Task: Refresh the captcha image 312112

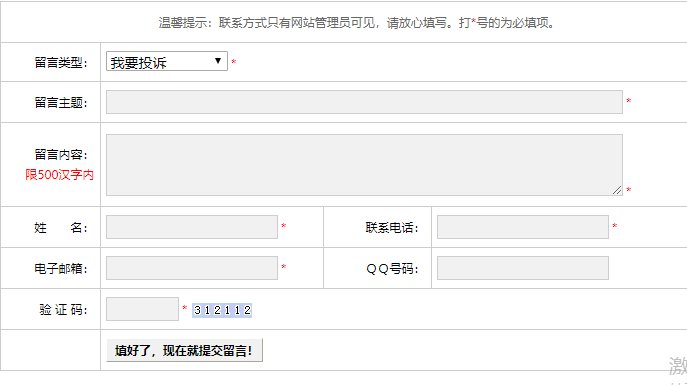Action: [222, 310]
